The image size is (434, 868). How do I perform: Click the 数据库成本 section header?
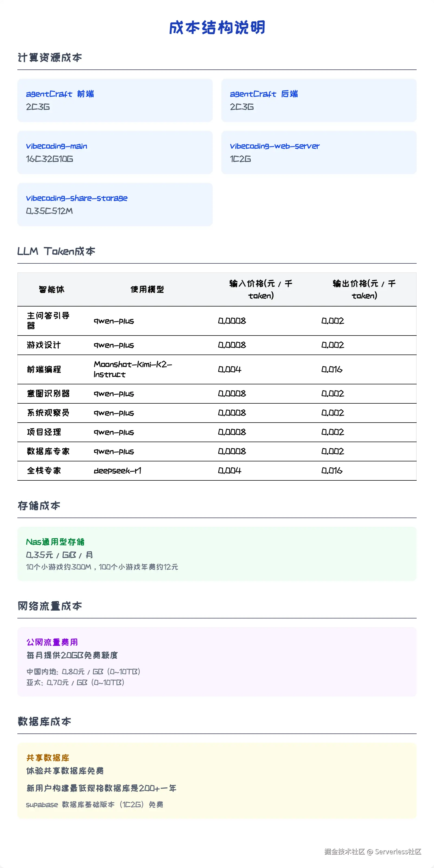coord(44,722)
